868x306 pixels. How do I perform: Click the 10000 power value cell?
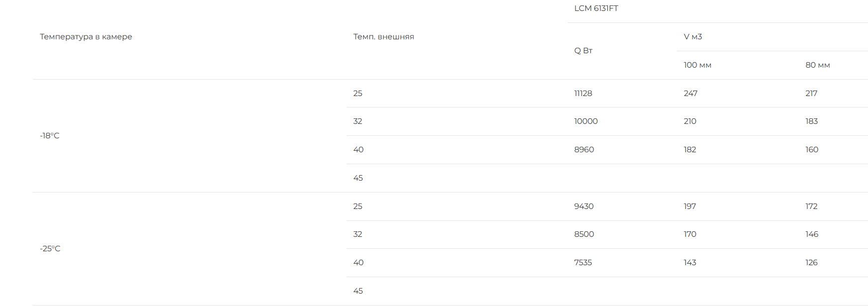[x=586, y=121]
